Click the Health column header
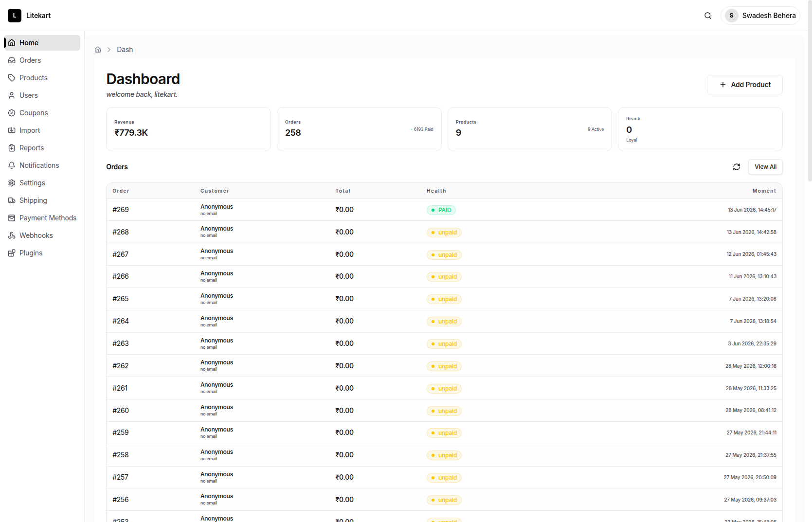The image size is (812, 522). click(436, 191)
